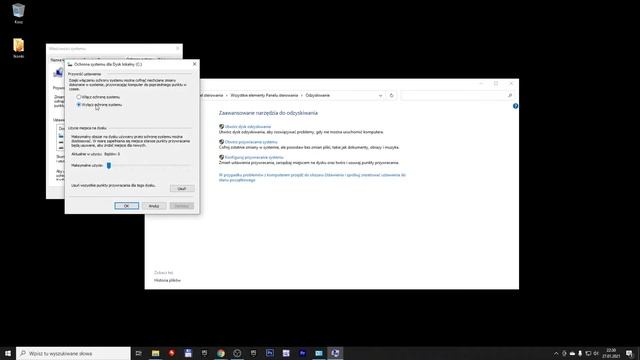Click the shield icon beside 'Konfiguruj przywracanie systemu'
Screen dimensions: 640x360
coord(221,157)
